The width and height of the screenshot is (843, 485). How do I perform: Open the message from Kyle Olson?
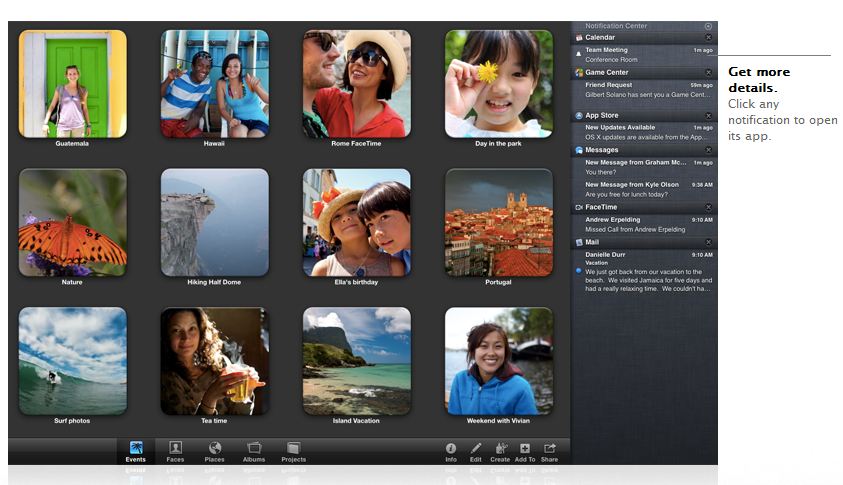coord(644,189)
